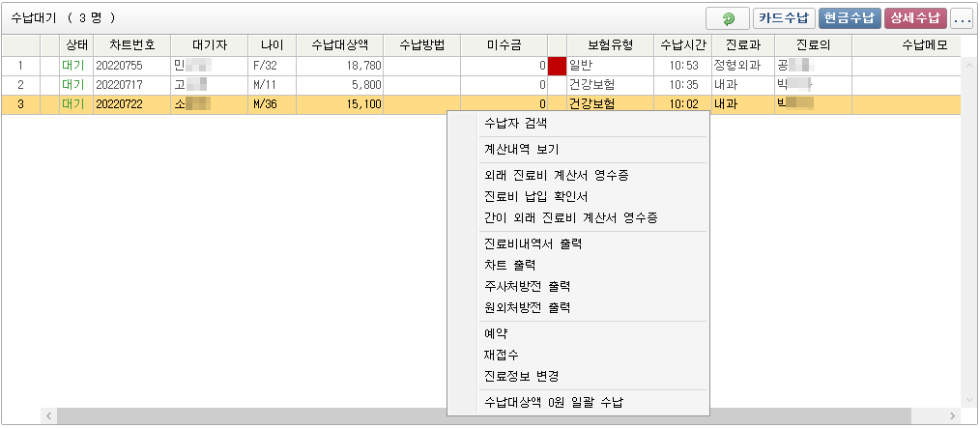Click the 카드수납 button
The height and width of the screenshot is (428, 980).
(784, 18)
